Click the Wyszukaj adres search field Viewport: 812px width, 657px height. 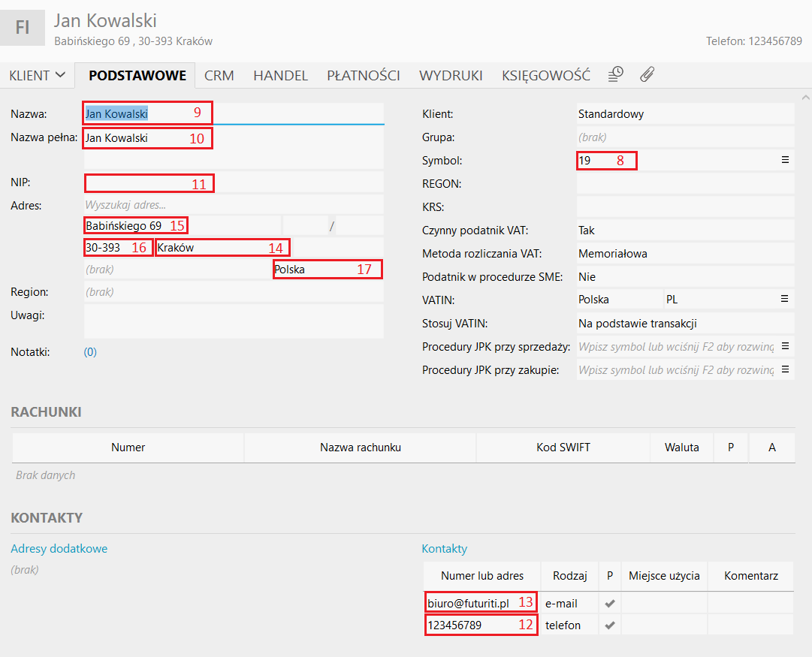(x=233, y=204)
